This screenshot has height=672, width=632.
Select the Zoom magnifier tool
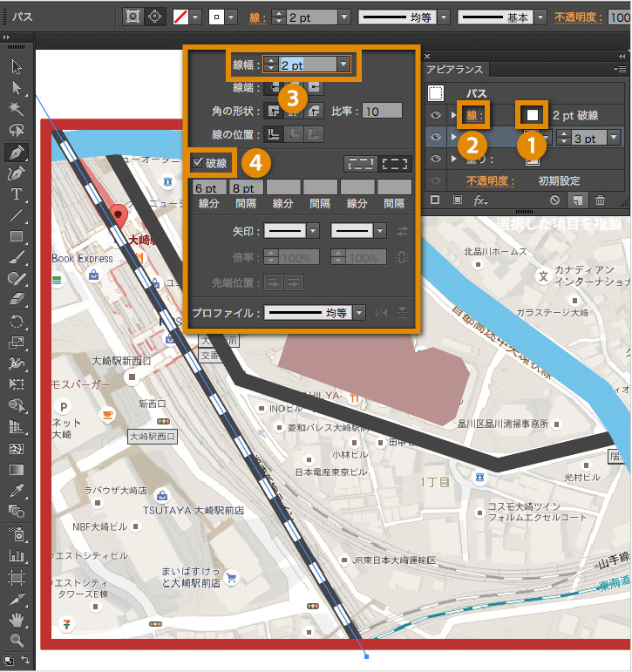(17, 641)
